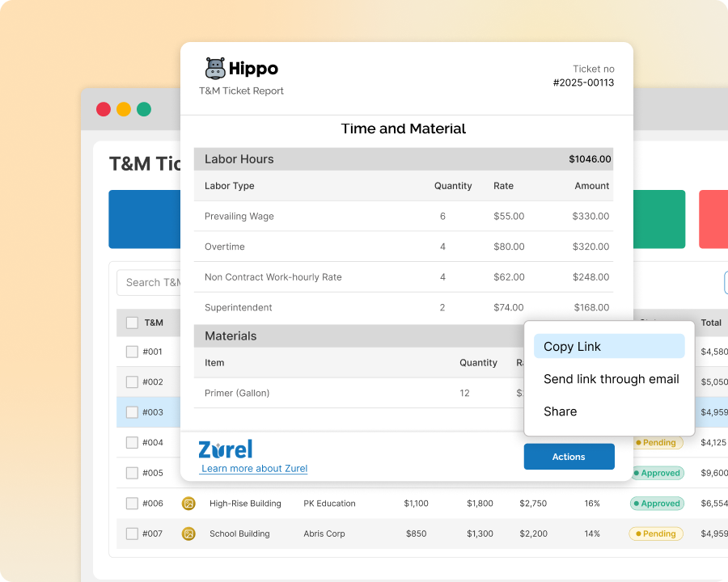
Task: Click the Prevailing Wage labor row
Action: coord(404,217)
